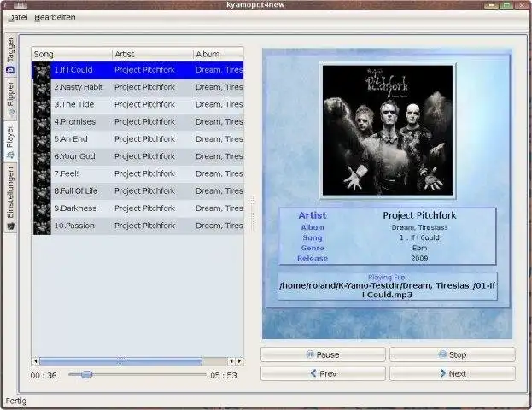Click the elapsed time 00 : 36

(x=44, y=375)
